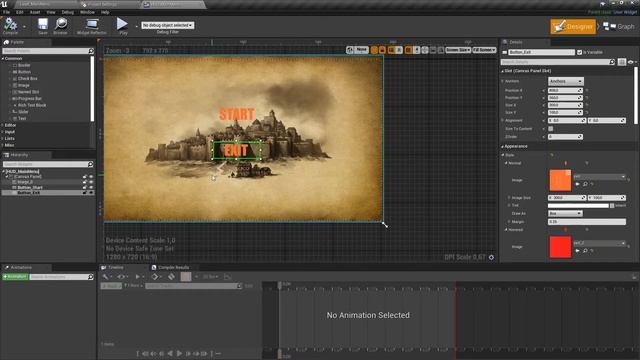The height and width of the screenshot is (360, 640).
Task: Click the use-selected arrow under Normal image
Action: click(x=577, y=184)
